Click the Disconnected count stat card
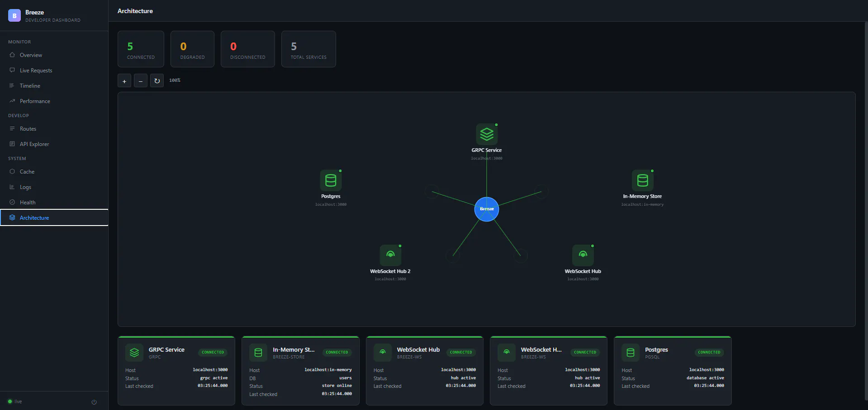868x410 pixels. click(248, 49)
